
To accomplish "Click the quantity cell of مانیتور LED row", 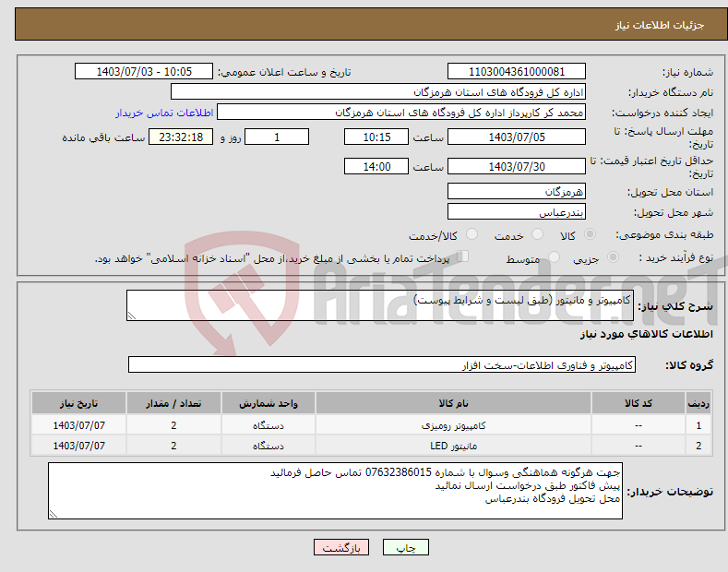I will click(173, 446).
